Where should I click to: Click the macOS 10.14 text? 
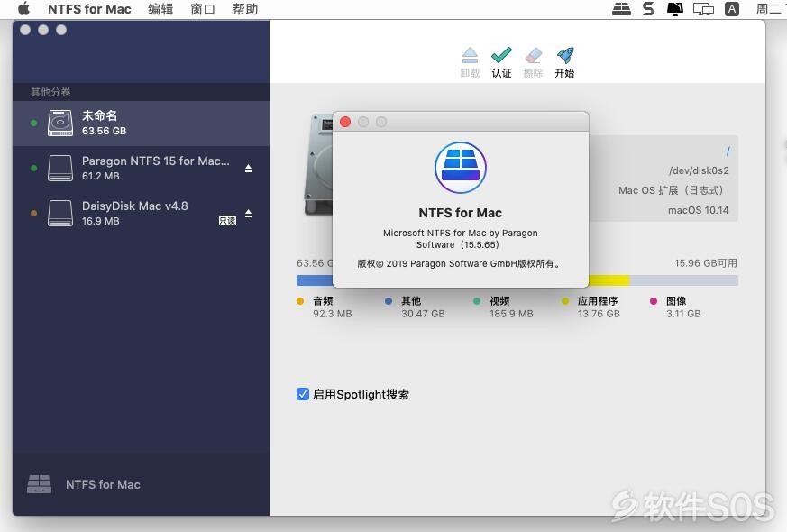(698, 210)
